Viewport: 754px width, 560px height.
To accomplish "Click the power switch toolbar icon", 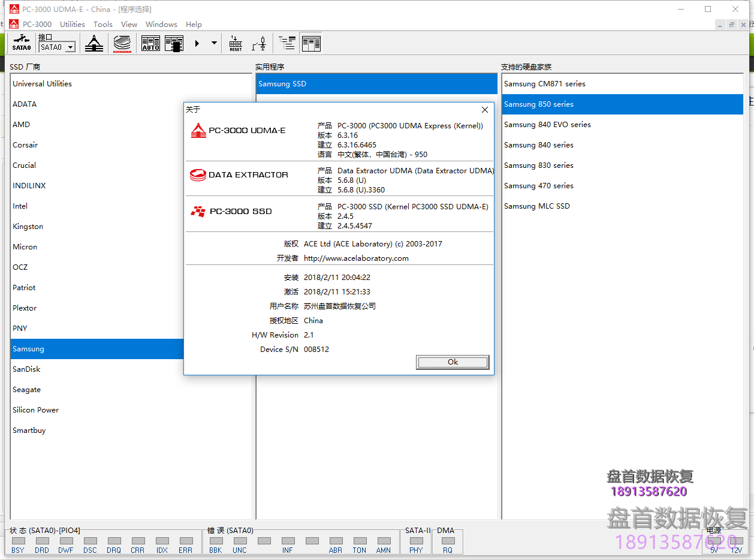I will pyautogui.click(x=259, y=43).
